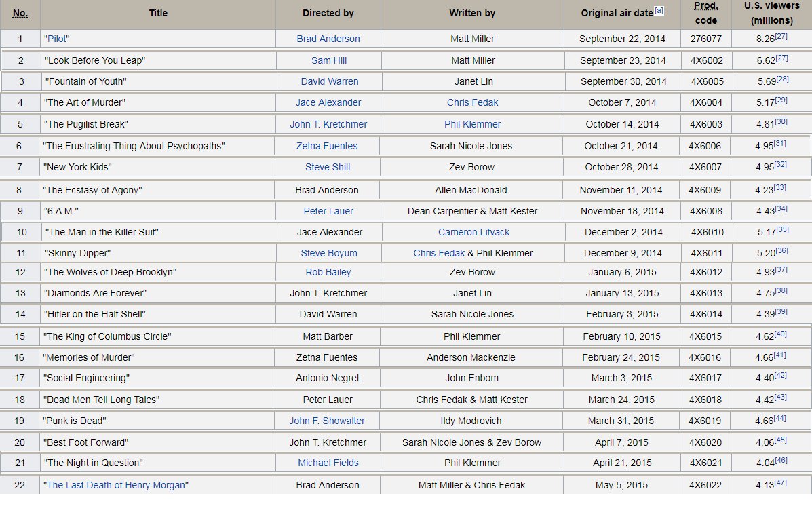Visit the Steve Shill director link
812x506 pixels.
pyautogui.click(x=327, y=168)
